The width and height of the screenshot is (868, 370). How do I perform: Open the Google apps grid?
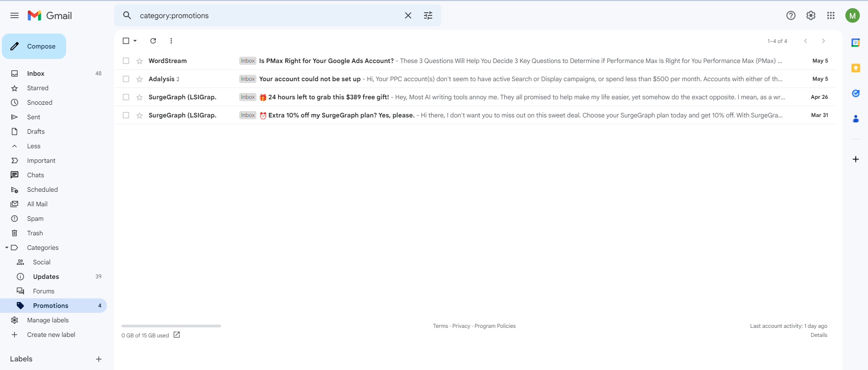pos(831,15)
